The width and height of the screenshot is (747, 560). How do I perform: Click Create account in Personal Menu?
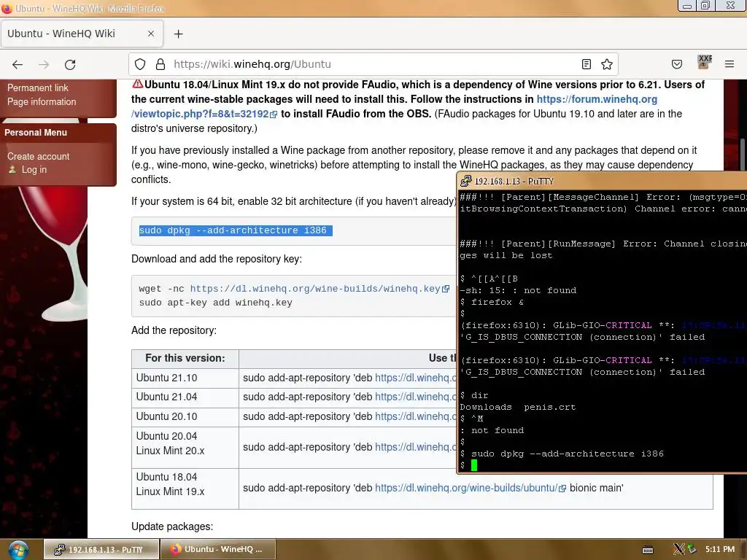tap(38, 156)
